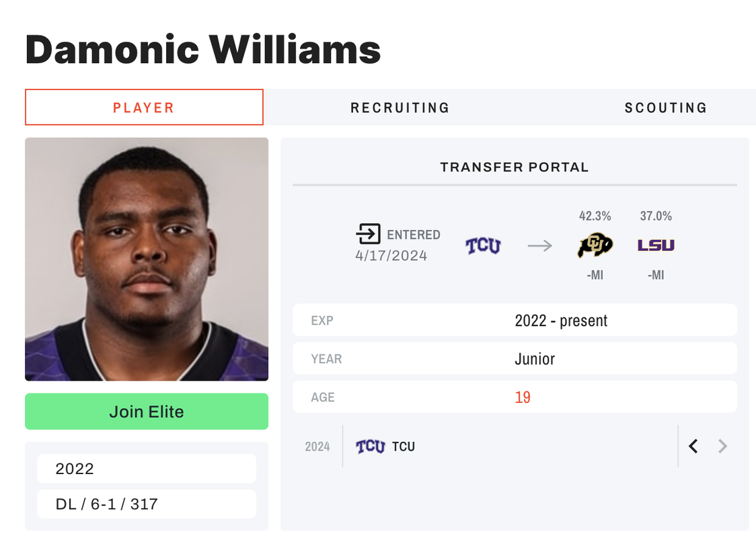Click the arrow between TCU and Colorado
Viewport: 756px width, 538px height.
click(x=539, y=246)
